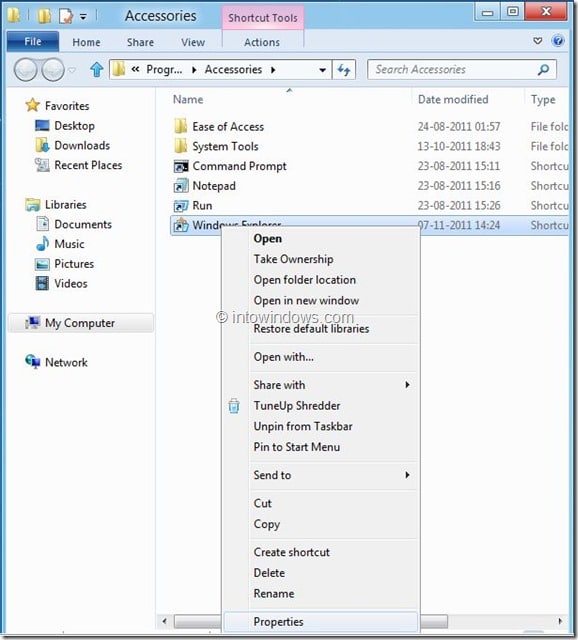Switch to the View ribbon tab
Image resolution: width=578 pixels, height=640 pixels.
pos(193,42)
